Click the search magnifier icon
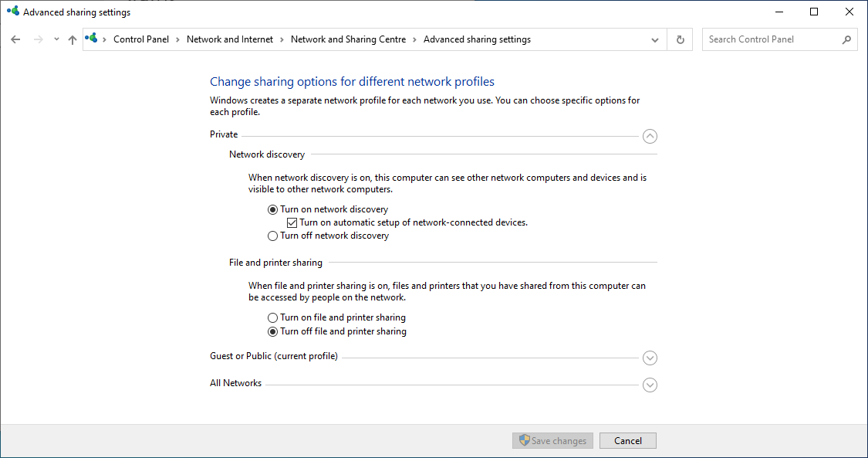The image size is (868, 458). 846,39
